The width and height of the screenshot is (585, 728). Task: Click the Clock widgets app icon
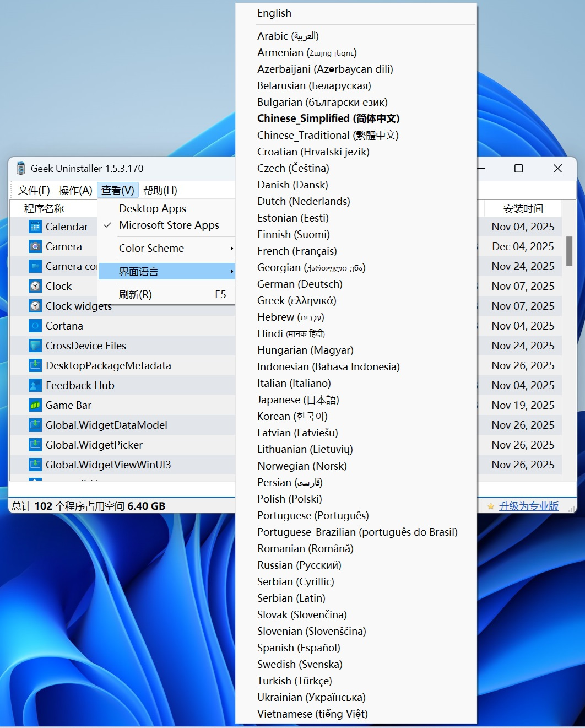pyautogui.click(x=35, y=306)
